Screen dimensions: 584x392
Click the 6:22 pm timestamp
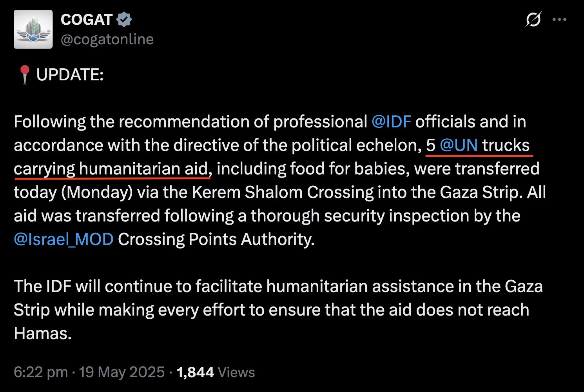[x=41, y=372]
